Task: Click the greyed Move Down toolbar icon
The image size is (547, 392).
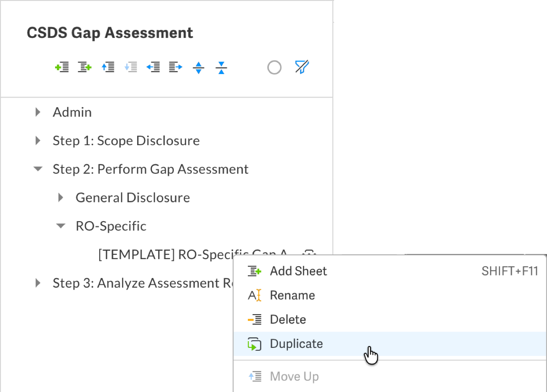Action: coord(131,67)
